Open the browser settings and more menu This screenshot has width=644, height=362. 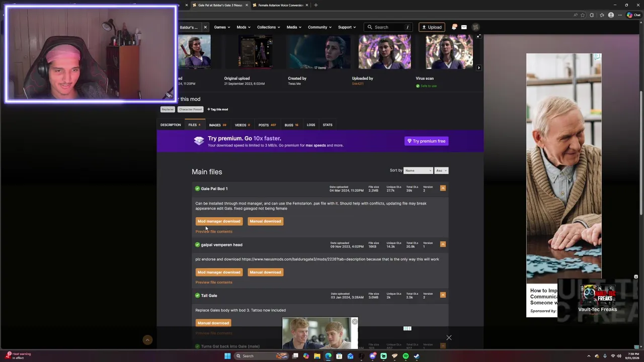point(620,15)
